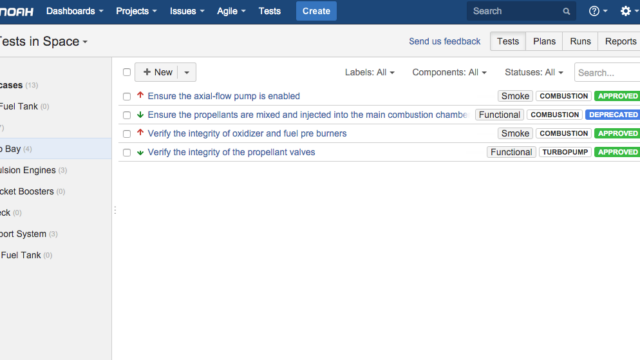Open Verify the integrity of the propellant valves

click(x=231, y=152)
